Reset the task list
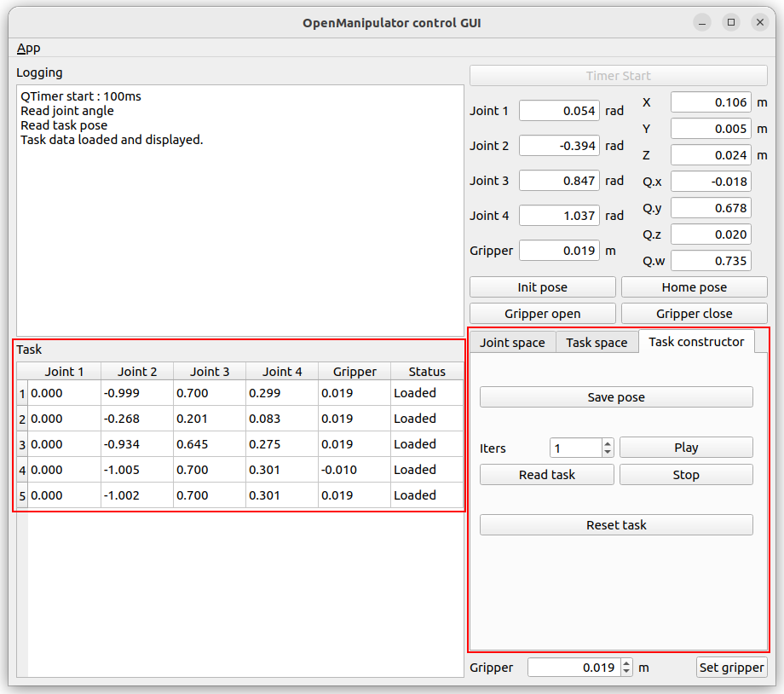The height and width of the screenshot is (694, 784). tap(616, 525)
